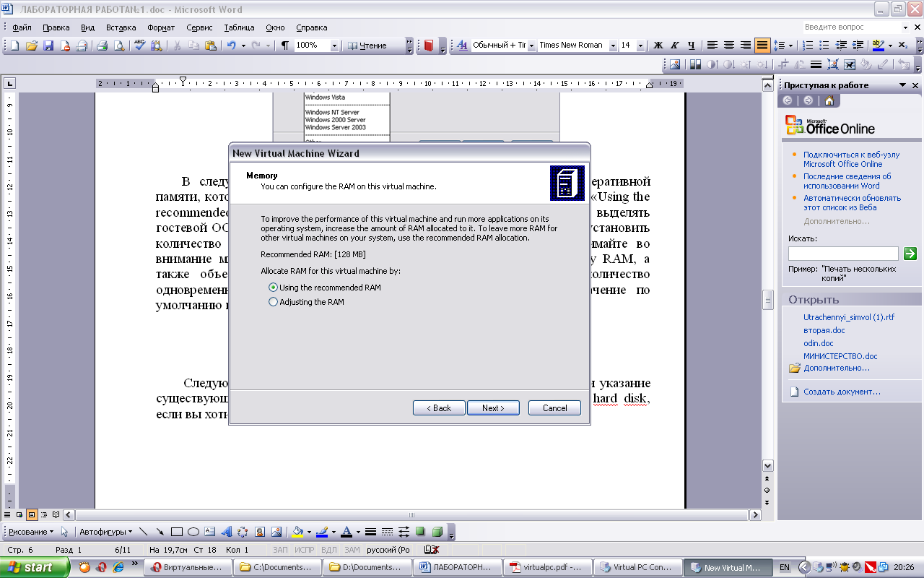Open the Автофигуры dropdown menu
Viewport: 924px width, 578px height.
coord(107,532)
